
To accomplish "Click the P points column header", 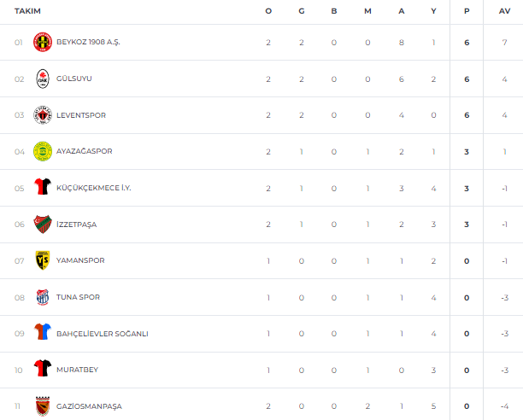I will pyautogui.click(x=467, y=10).
